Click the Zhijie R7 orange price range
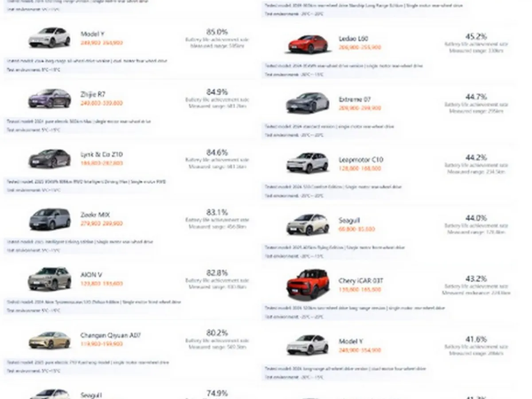This screenshot has width=532, height=399. [102, 103]
